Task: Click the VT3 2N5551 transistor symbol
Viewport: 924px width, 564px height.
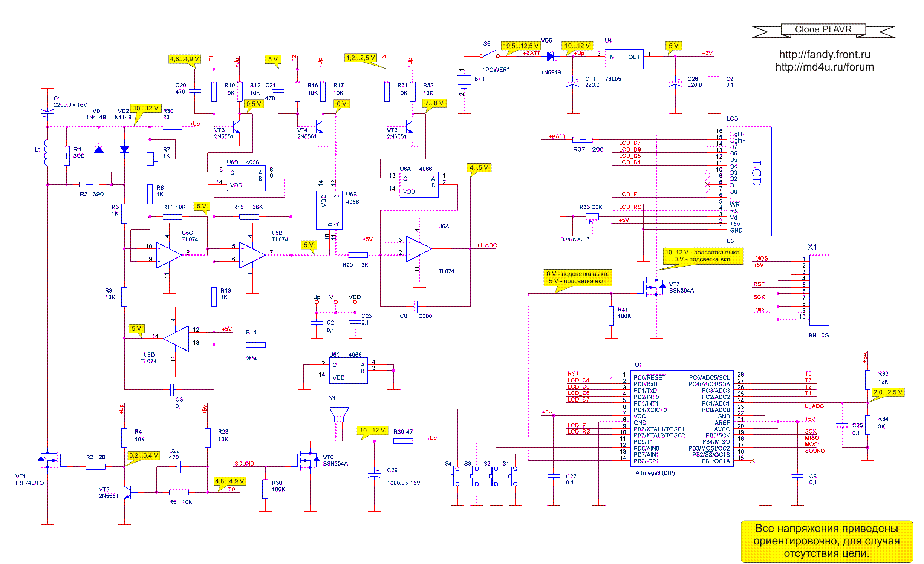Action: 236,127
